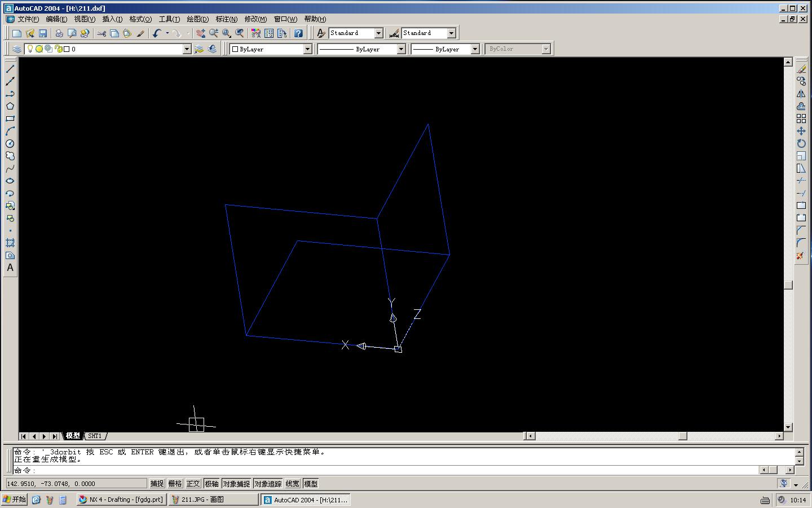Open the 编辑(E) menu
This screenshot has width=812, height=508.
pos(56,19)
